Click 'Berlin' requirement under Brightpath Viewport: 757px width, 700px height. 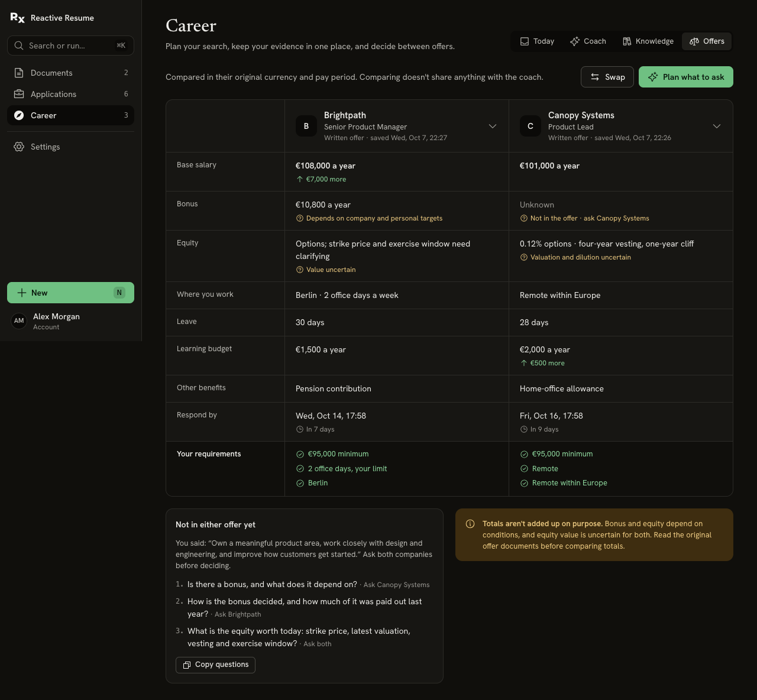tap(318, 483)
